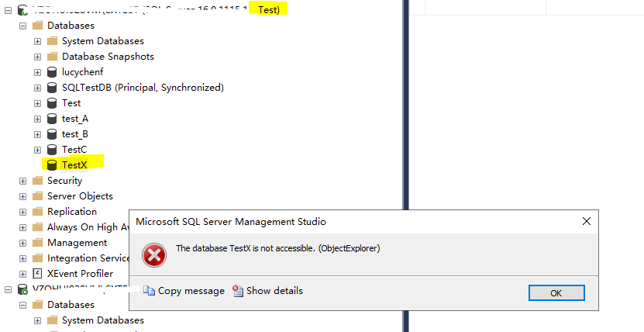Viewport: 644px width, 332px height.
Task: Click the red error icon in dialog
Action: pyautogui.click(x=154, y=255)
